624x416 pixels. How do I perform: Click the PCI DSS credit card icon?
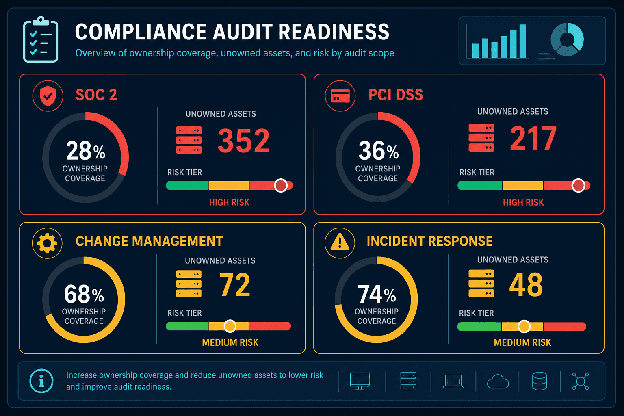point(340,96)
